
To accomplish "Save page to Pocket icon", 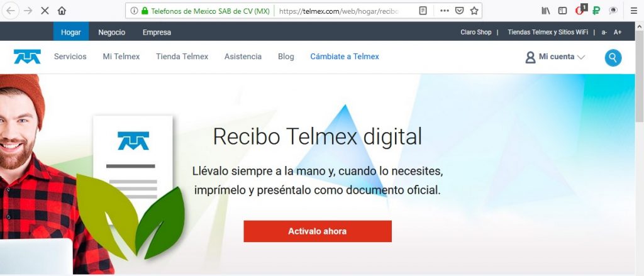I will pyautogui.click(x=460, y=11).
